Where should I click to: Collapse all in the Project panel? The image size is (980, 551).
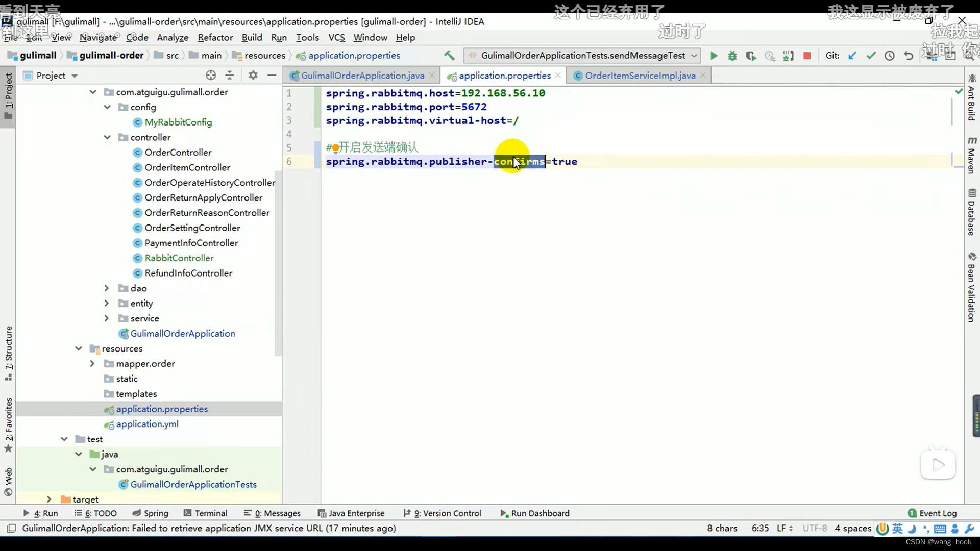pos(230,76)
